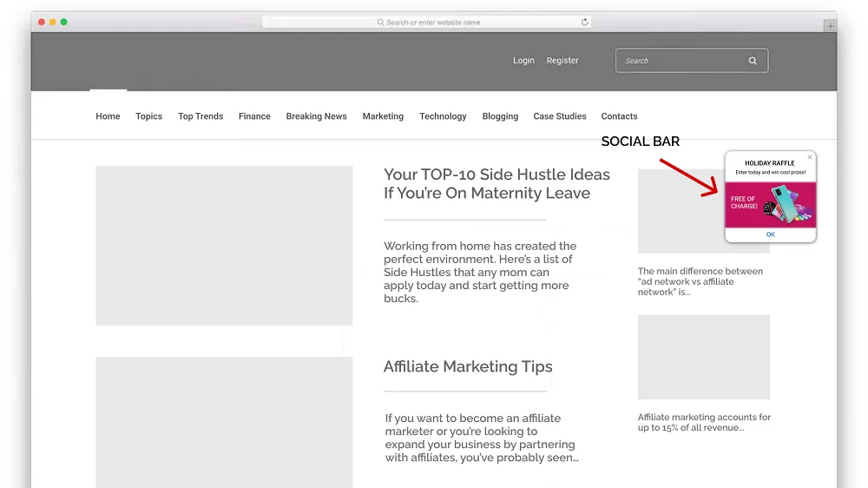
Task: Open the Login link
Action: (x=523, y=61)
